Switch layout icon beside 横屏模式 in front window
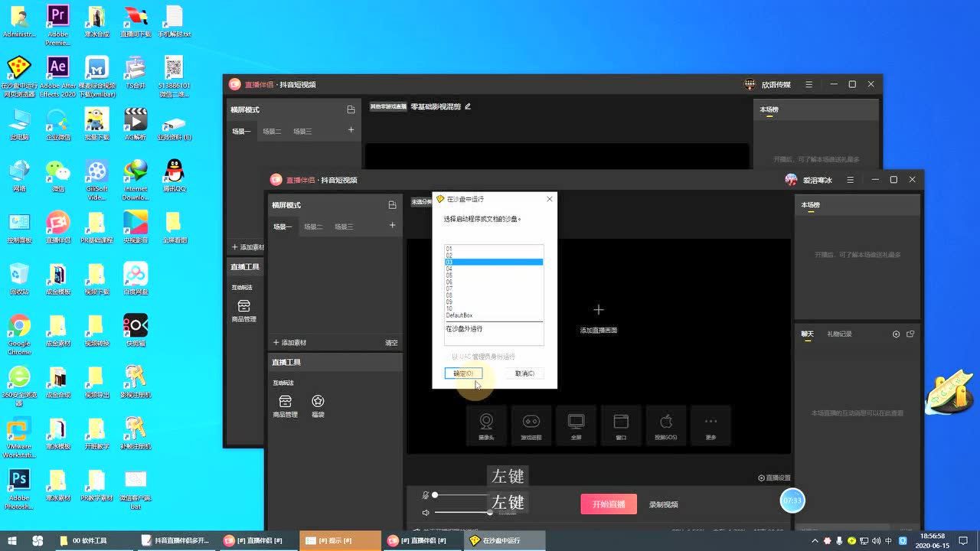The width and height of the screenshot is (980, 551). 392,205
